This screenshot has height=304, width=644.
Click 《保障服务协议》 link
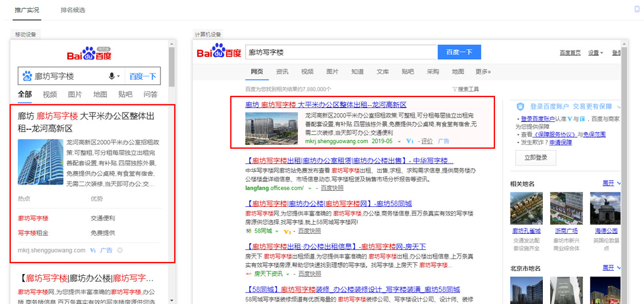point(554,134)
